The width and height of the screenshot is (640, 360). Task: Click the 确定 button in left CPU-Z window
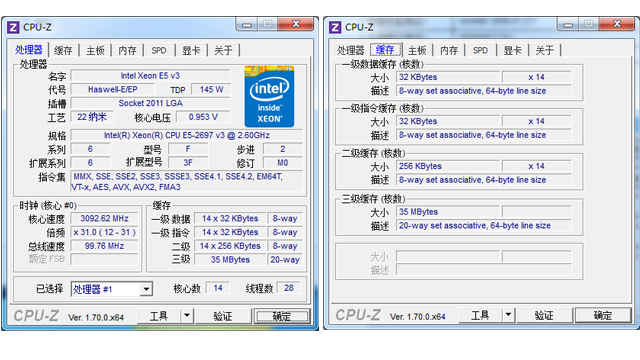coord(282,316)
